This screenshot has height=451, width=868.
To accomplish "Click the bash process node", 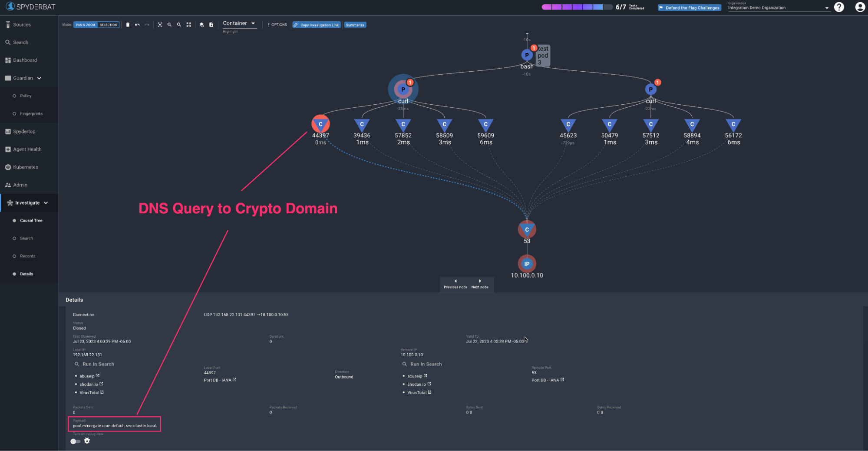I will (x=526, y=55).
